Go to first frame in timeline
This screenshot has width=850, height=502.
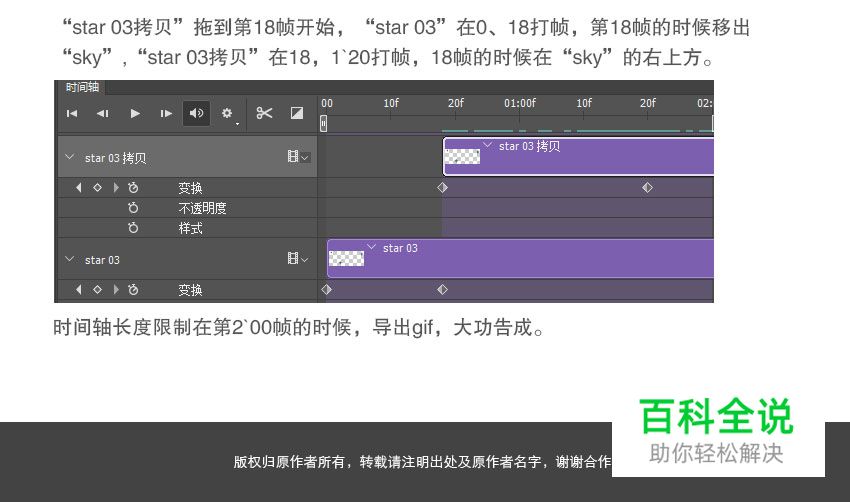pyautogui.click(x=72, y=113)
